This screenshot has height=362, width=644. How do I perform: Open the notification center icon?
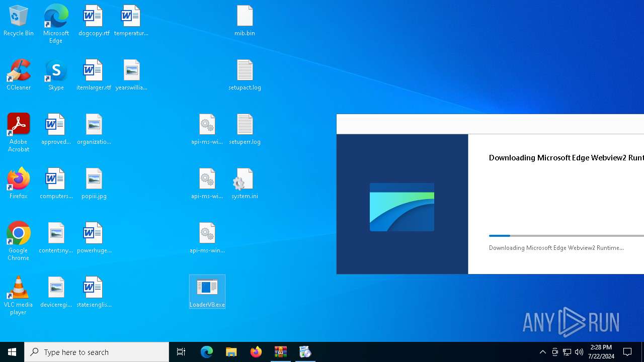(x=628, y=352)
